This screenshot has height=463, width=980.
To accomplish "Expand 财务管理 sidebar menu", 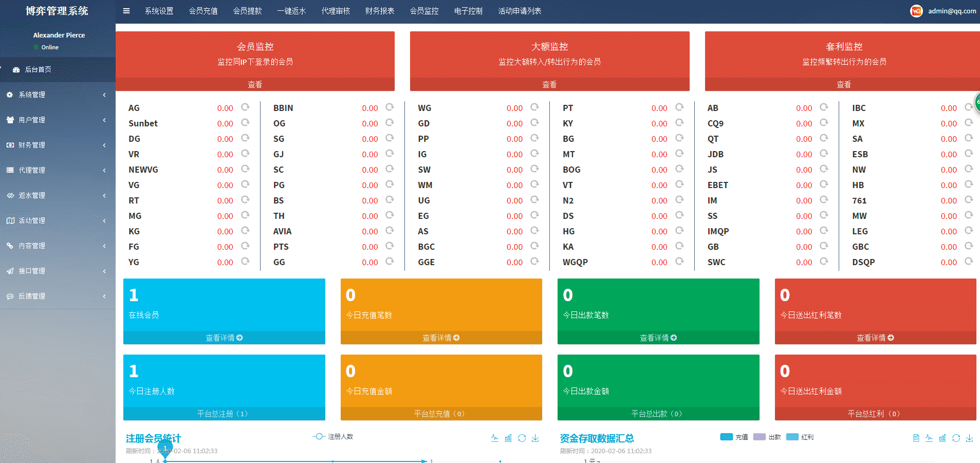I will tap(58, 145).
